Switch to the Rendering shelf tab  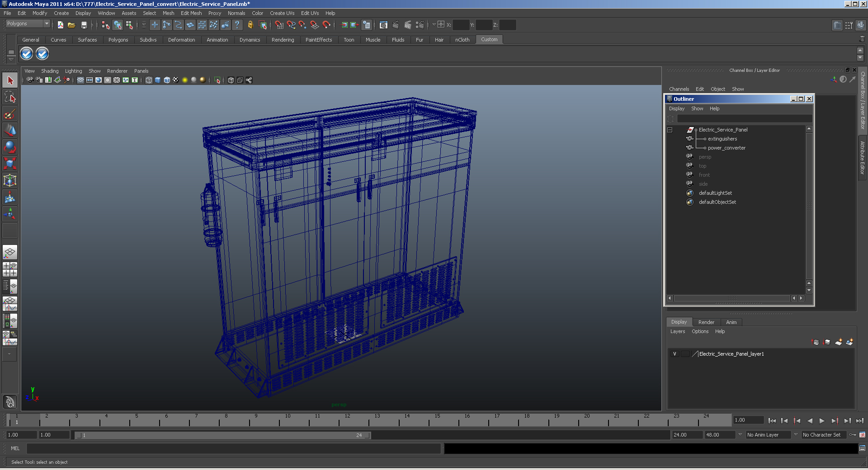pos(283,40)
